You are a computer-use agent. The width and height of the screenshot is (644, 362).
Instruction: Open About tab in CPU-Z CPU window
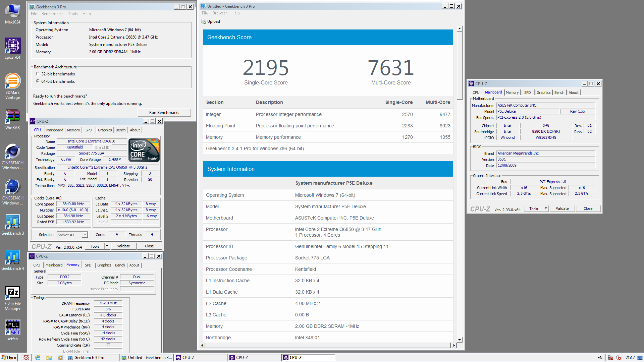pos(135,130)
